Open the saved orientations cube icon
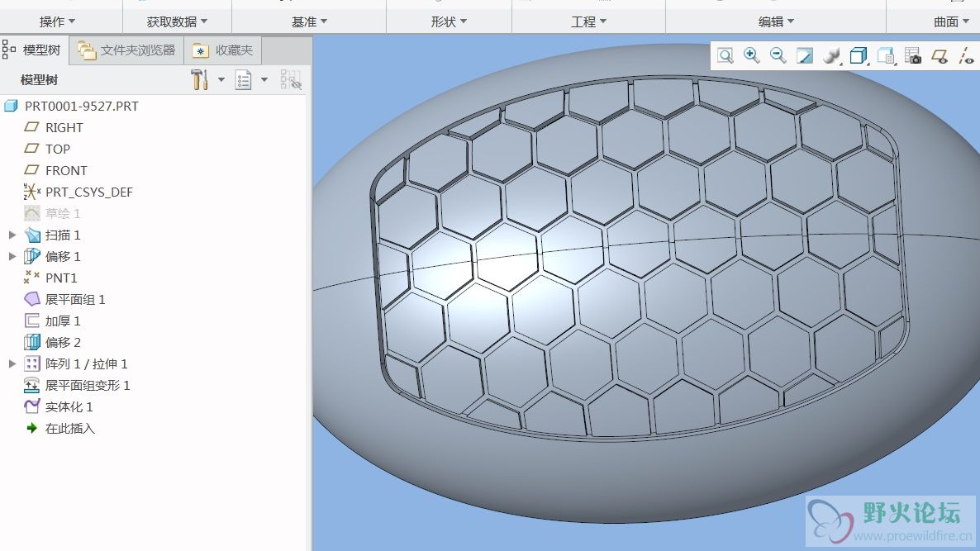Image resolution: width=980 pixels, height=551 pixels. pos(859,55)
